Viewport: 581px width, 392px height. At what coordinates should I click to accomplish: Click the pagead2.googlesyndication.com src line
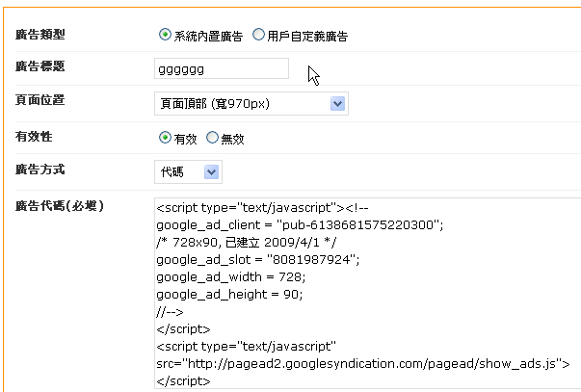[x=362, y=364]
